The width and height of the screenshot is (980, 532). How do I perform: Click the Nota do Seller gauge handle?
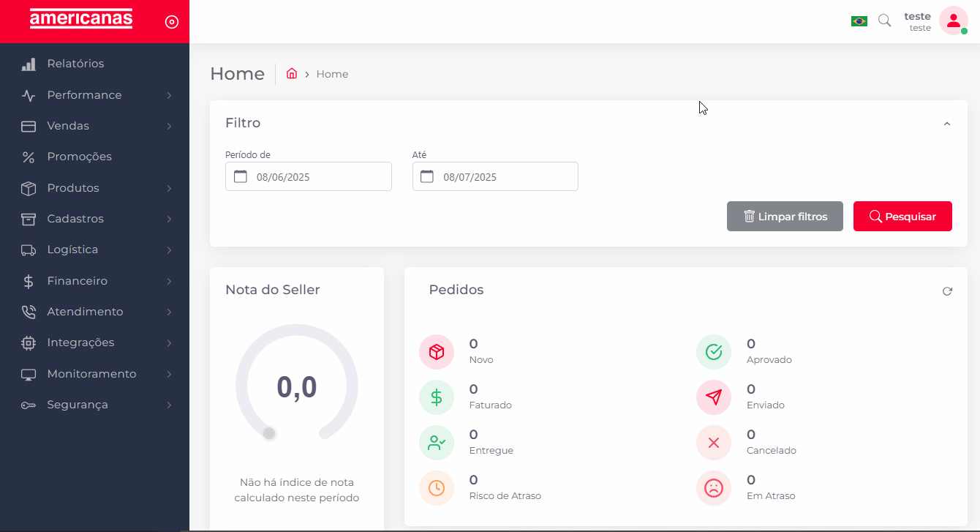point(269,433)
